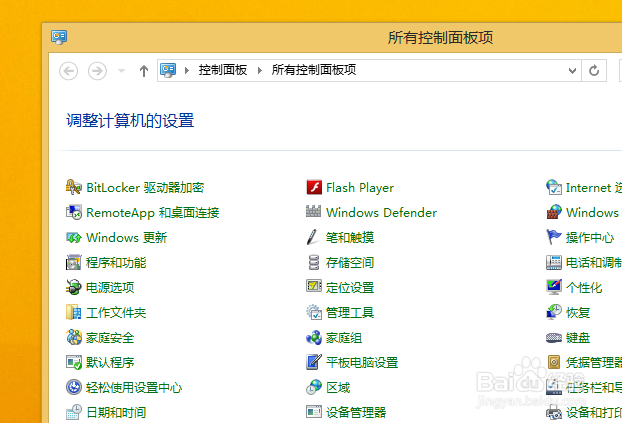Click the 管理工具 icon
This screenshot has width=622, height=423.
click(x=314, y=312)
